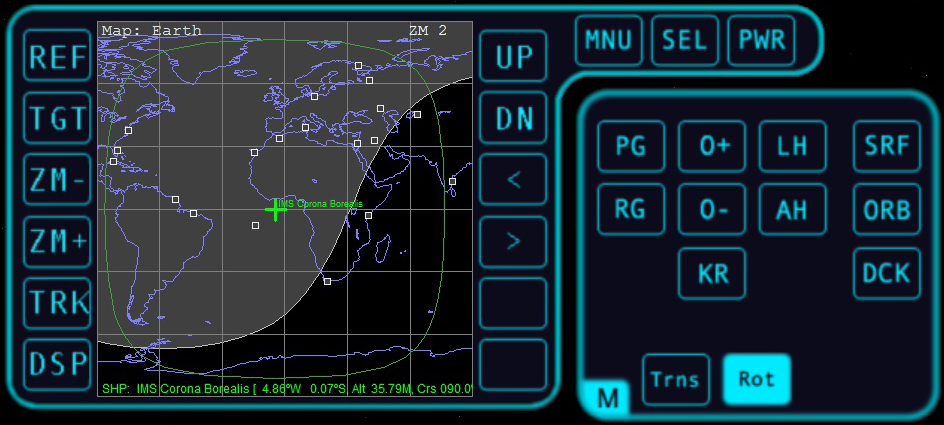Pan map left with < button

pos(514,179)
